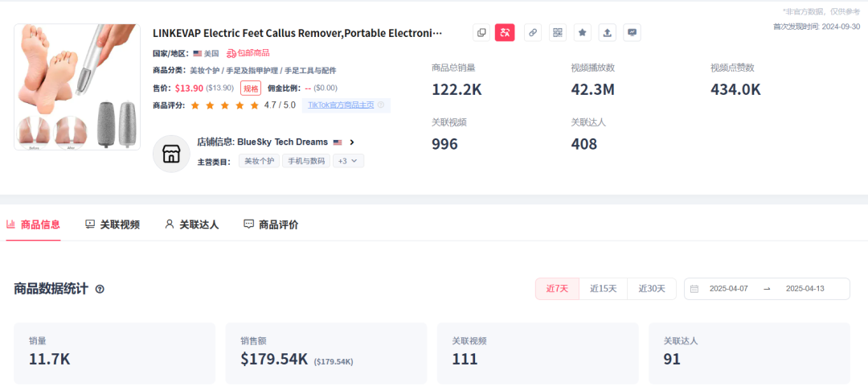This screenshot has height=387, width=868.
Task: Open the date range picker
Action: pos(766,289)
